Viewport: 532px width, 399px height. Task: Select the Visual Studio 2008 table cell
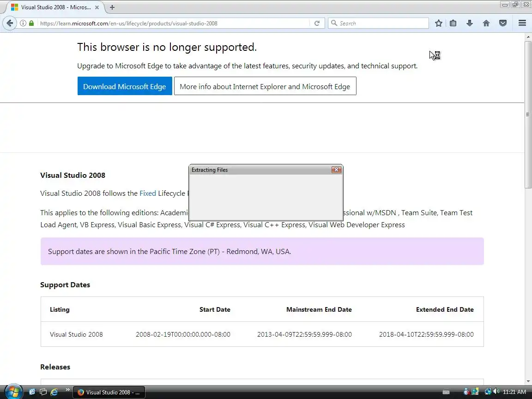76,334
